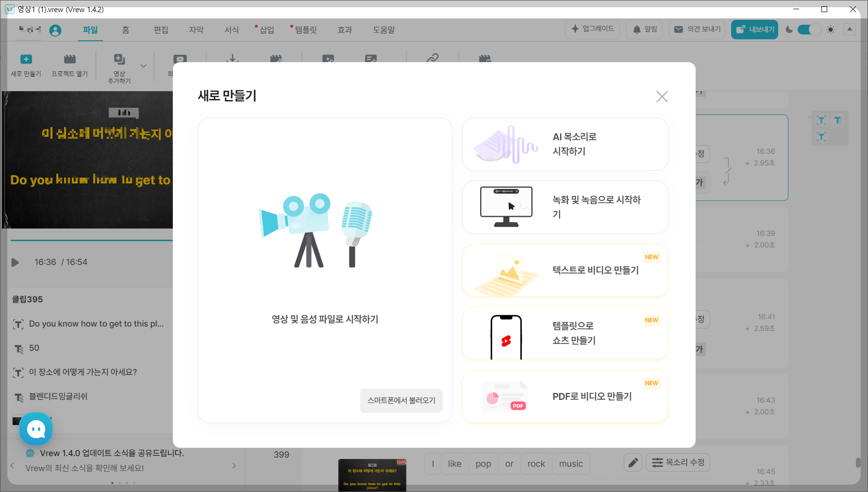Open the floating chat support bubble
Screen dimensions: 868x492
[x=35, y=429]
